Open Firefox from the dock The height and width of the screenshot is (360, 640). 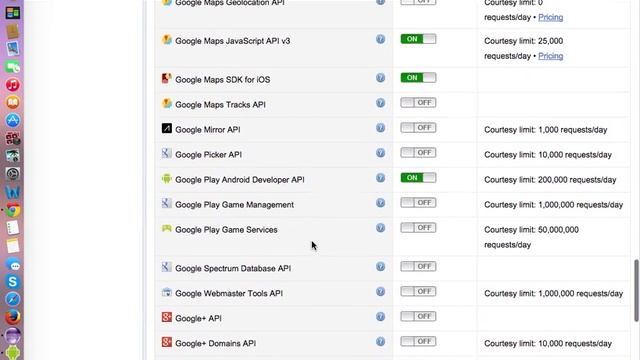(x=13, y=317)
